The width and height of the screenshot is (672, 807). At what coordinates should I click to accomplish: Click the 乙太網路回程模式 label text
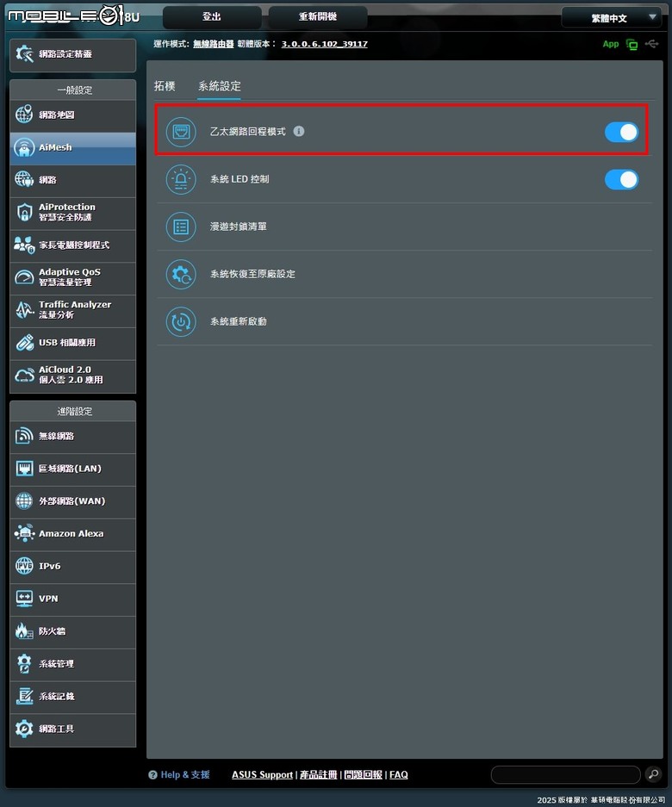tap(247, 132)
